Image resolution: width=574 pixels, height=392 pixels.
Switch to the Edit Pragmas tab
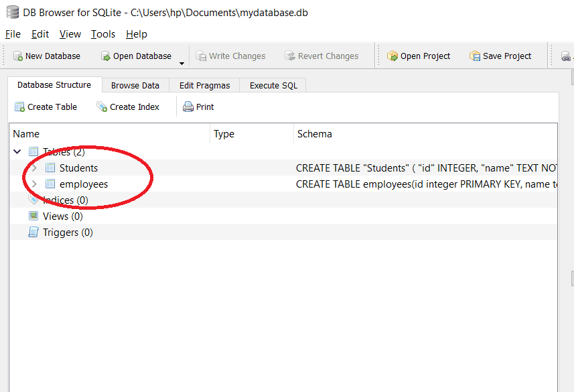(x=205, y=85)
